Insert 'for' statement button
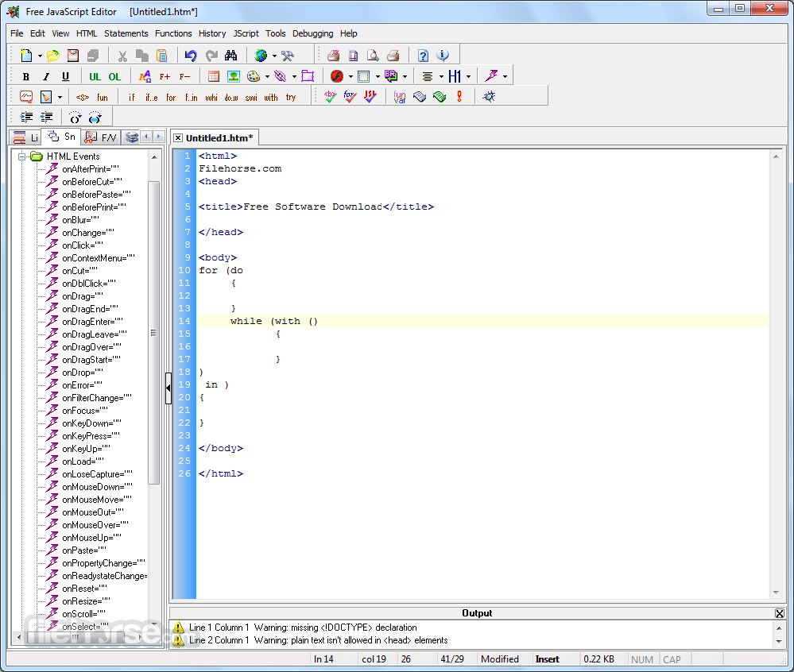Image resolution: width=794 pixels, height=672 pixels. pyautogui.click(x=171, y=97)
